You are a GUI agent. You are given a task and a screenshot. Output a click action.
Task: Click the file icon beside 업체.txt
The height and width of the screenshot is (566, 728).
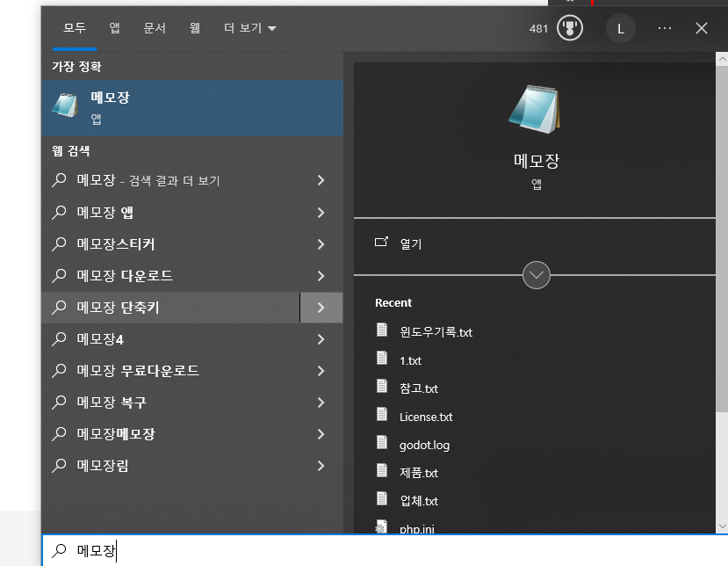click(382, 498)
